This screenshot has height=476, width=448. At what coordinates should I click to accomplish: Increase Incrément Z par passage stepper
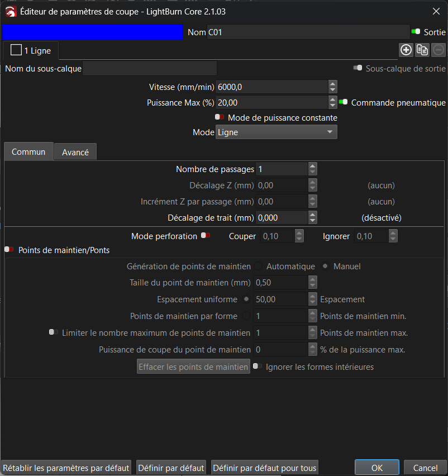coord(313,198)
